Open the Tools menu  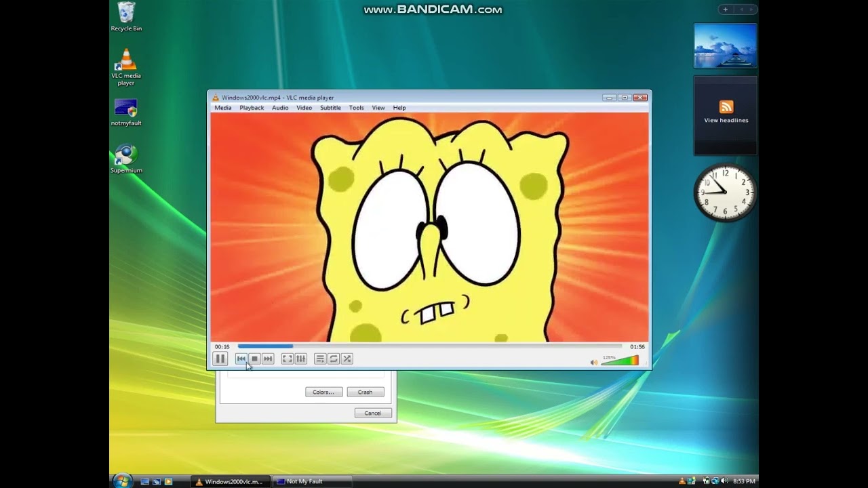pos(356,108)
